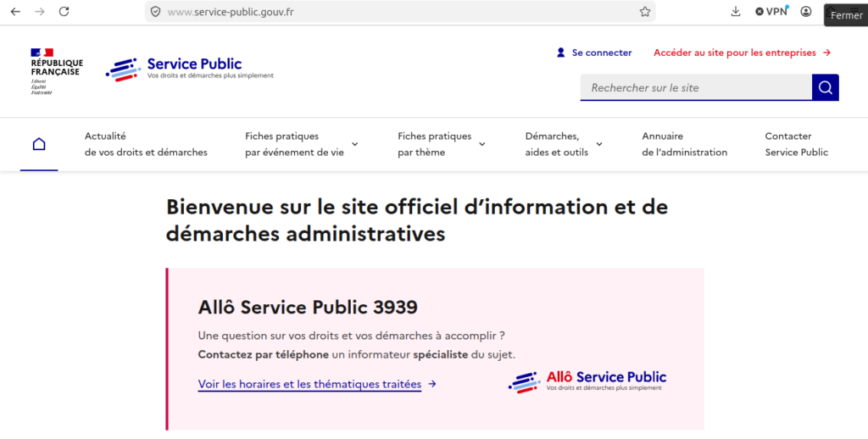Click the browser forward arrow

pyautogui.click(x=40, y=12)
